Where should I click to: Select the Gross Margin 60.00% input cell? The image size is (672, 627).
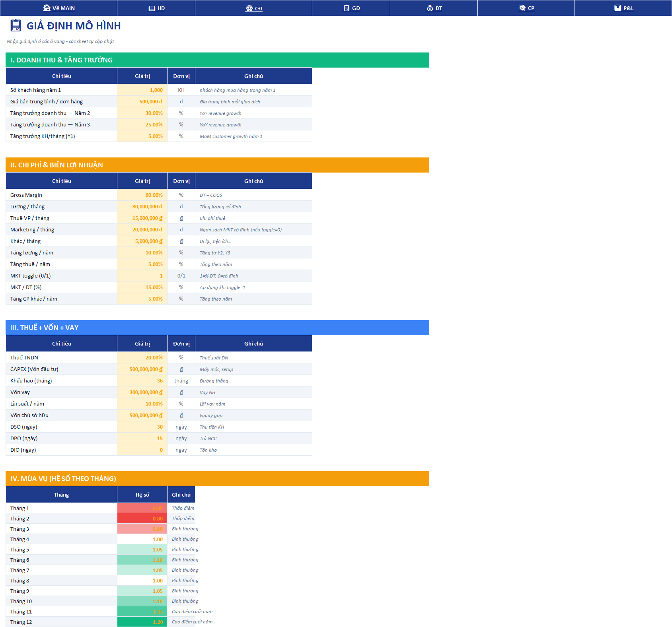142,195
